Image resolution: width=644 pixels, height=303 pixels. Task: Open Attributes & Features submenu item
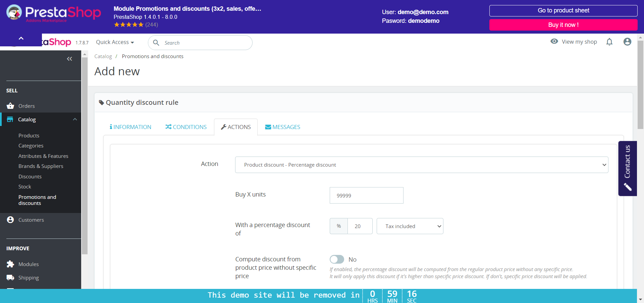click(43, 156)
